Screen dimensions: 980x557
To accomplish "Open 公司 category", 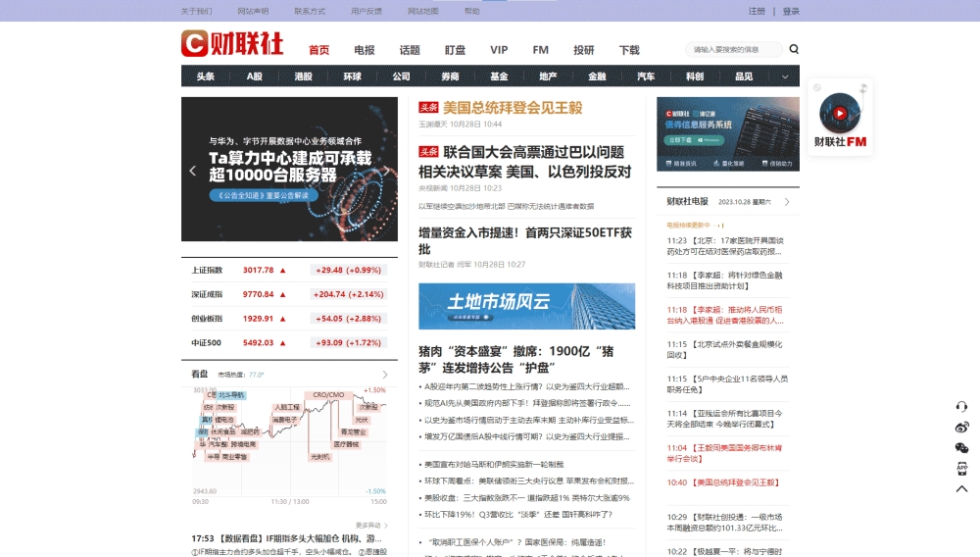I will 401,76.
